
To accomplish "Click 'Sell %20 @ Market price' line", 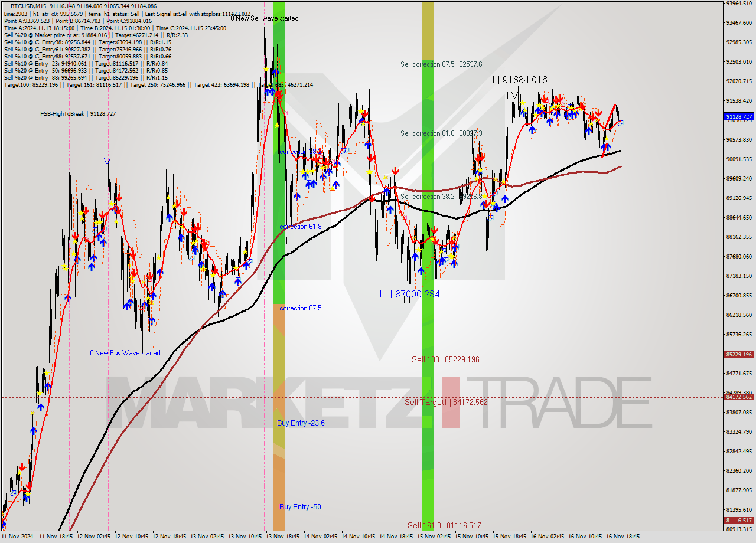I will point(96,35).
